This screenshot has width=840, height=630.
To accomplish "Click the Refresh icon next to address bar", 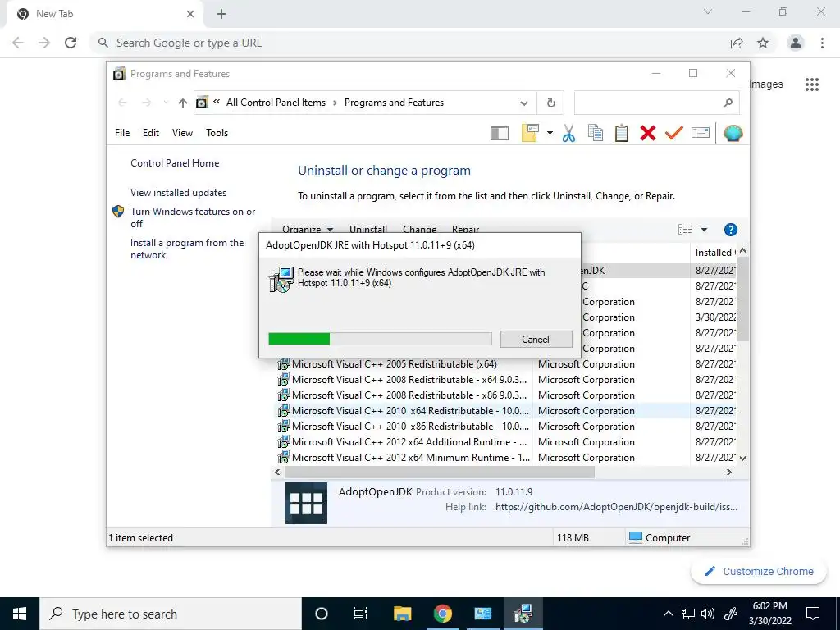I will tap(550, 103).
